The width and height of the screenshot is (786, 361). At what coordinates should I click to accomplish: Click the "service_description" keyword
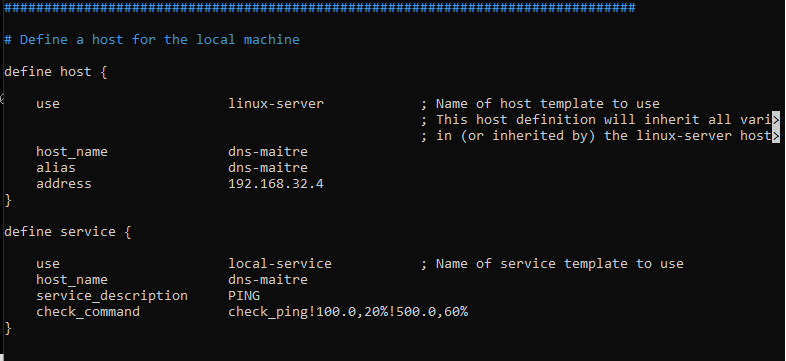click(112, 296)
